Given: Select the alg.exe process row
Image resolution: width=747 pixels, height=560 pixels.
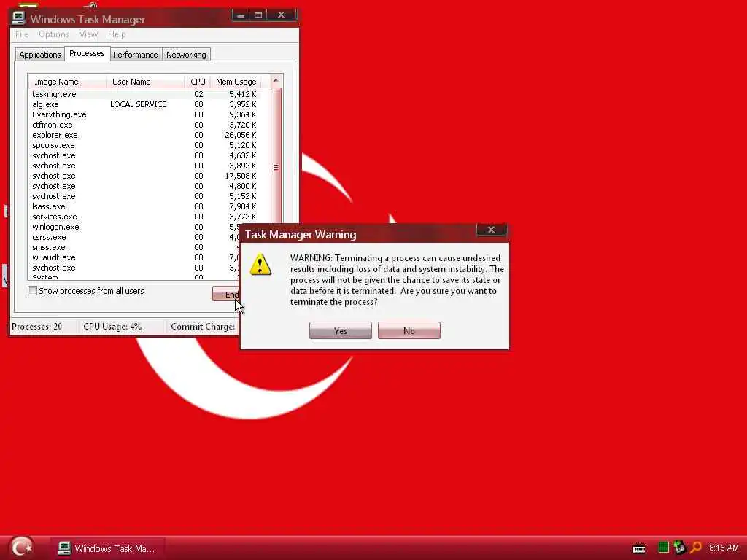Looking at the screenshot, I should coord(144,104).
